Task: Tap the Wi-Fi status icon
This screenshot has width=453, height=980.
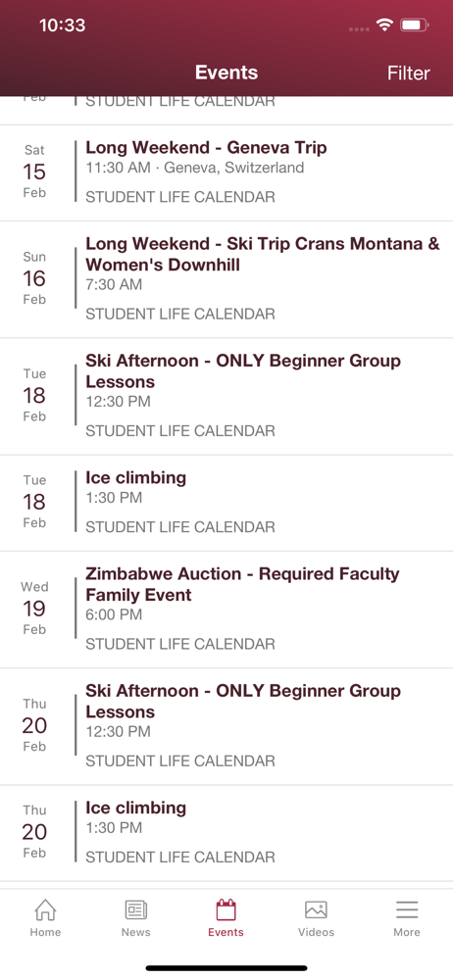Action: coord(384,25)
